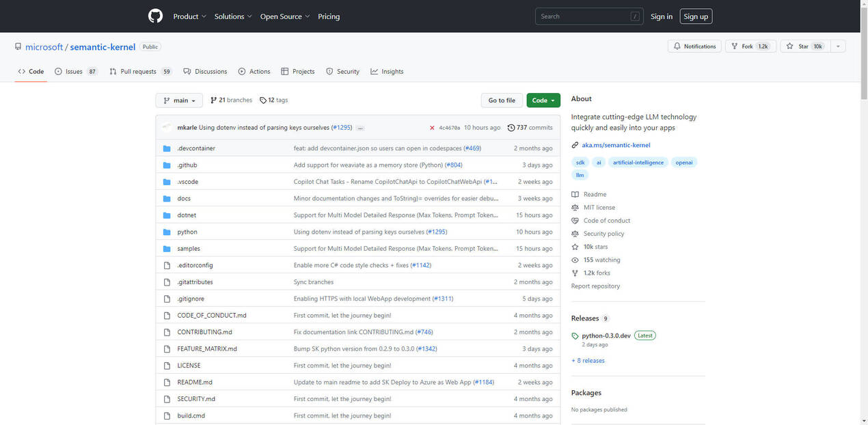
Task: Click Report repository link
Action: click(x=595, y=286)
